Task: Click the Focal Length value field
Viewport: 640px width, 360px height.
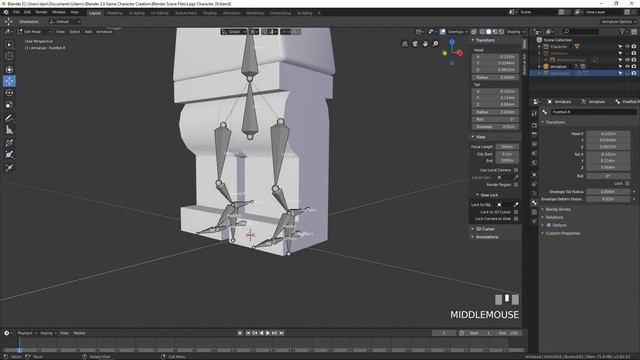Action: pyautogui.click(x=507, y=147)
